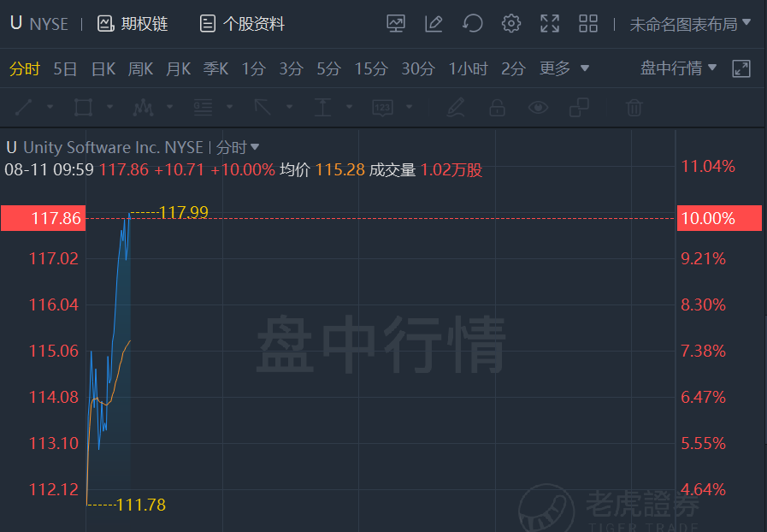Click the 117.02 price axis label
The image size is (767, 532).
pos(53,258)
